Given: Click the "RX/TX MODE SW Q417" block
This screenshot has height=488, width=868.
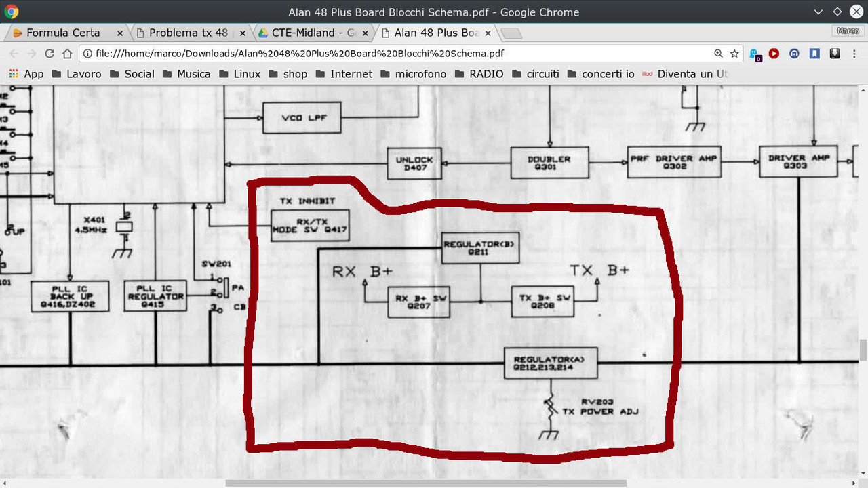Looking at the screenshot, I should pos(310,226).
